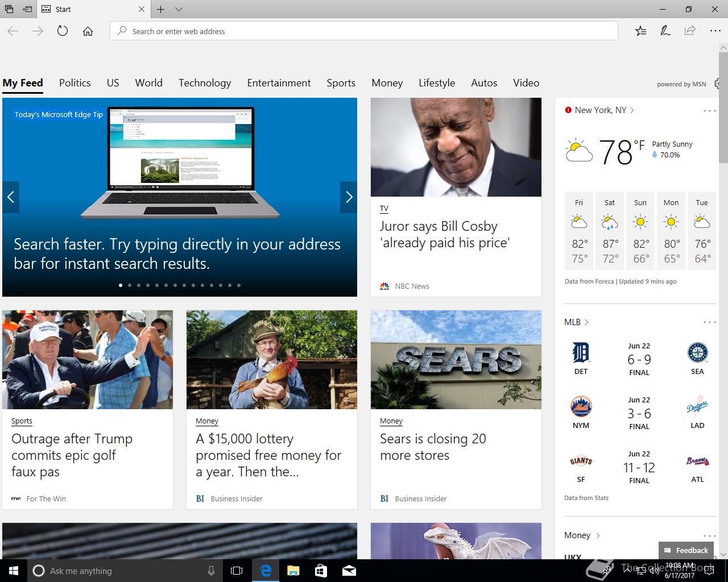Go forward with the Forward arrow
This screenshot has width=728, height=582.
tap(38, 31)
